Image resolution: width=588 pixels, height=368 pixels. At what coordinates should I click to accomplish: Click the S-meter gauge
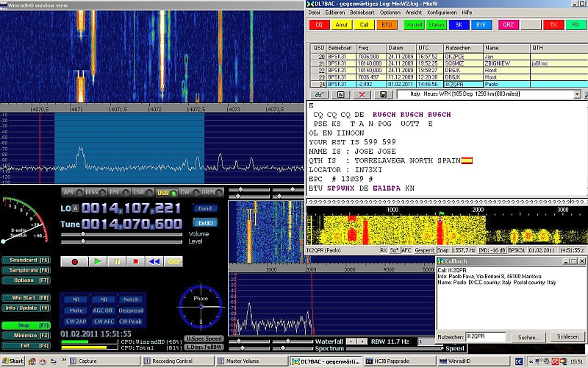[26, 221]
